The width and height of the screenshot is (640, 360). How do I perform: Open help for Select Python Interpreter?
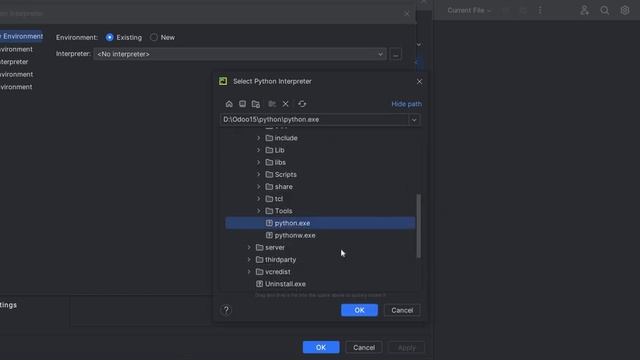click(x=226, y=310)
